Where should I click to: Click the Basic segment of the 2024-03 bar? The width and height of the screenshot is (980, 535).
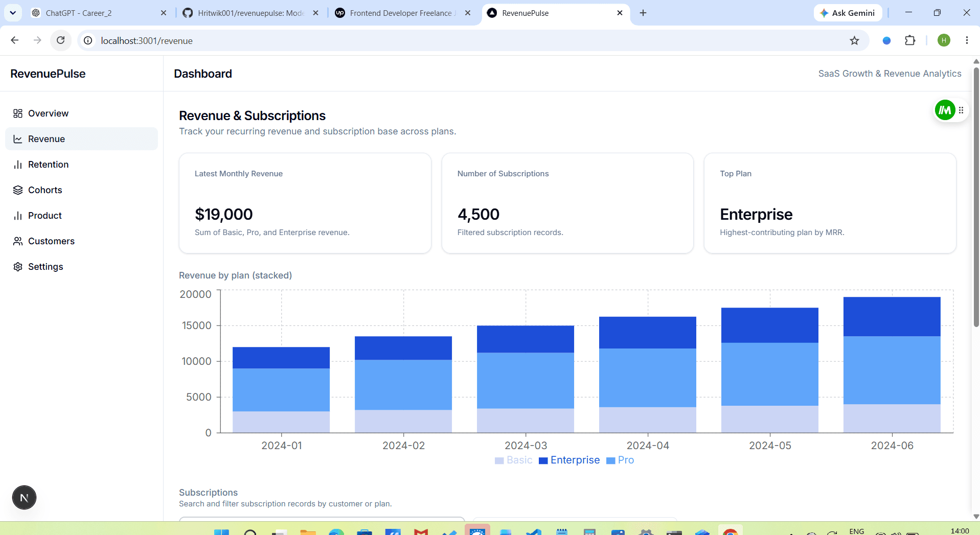(526, 421)
